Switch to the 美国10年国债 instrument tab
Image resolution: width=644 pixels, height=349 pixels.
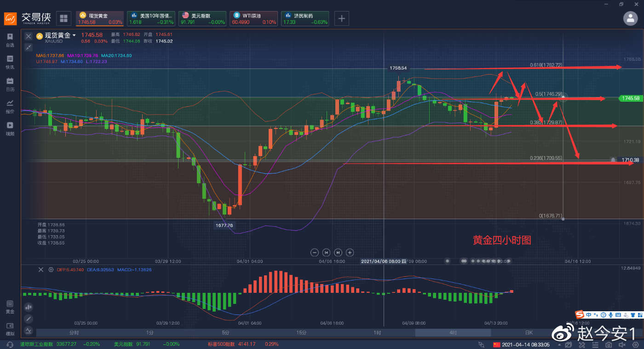tap(151, 18)
